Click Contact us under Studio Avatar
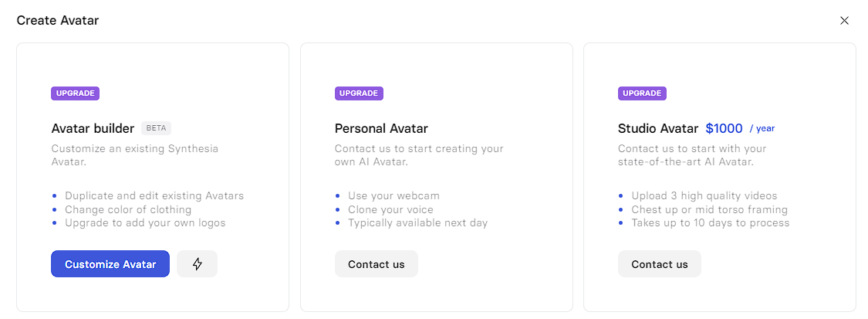 coord(659,264)
